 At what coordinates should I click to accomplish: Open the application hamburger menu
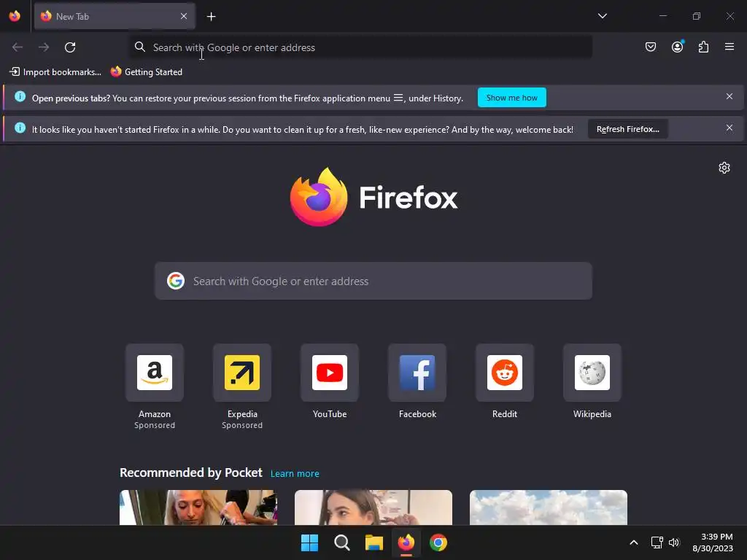coord(729,47)
